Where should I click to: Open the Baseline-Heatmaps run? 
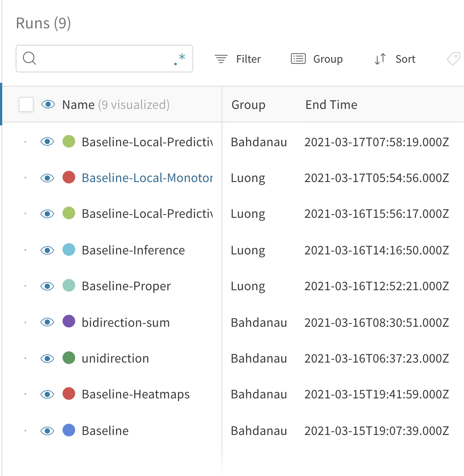[x=136, y=394]
